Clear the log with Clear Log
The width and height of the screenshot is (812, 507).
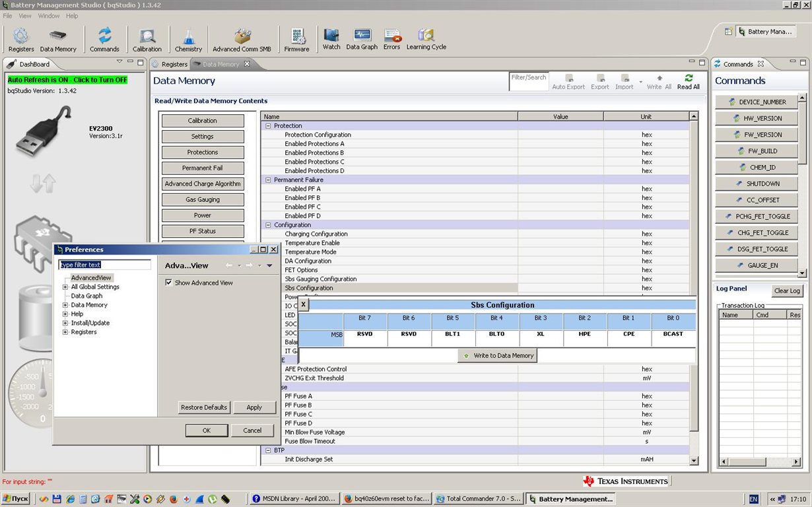click(x=787, y=291)
